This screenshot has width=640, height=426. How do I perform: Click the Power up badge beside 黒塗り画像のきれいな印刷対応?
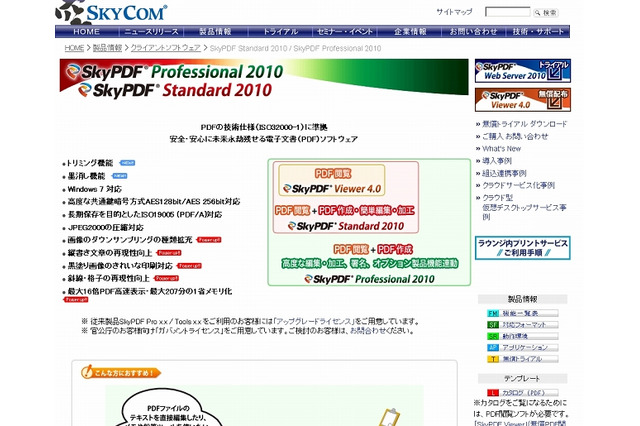189,266
